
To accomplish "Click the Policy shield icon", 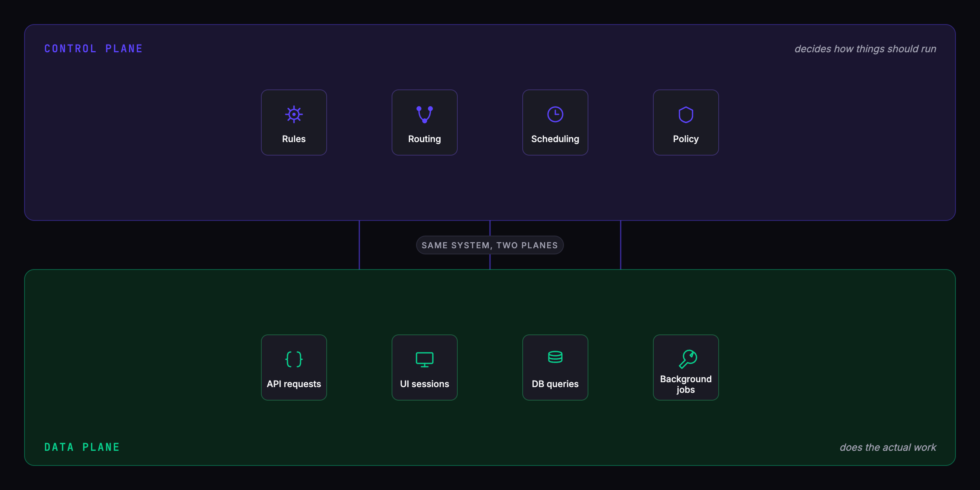I will [x=686, y=114].
